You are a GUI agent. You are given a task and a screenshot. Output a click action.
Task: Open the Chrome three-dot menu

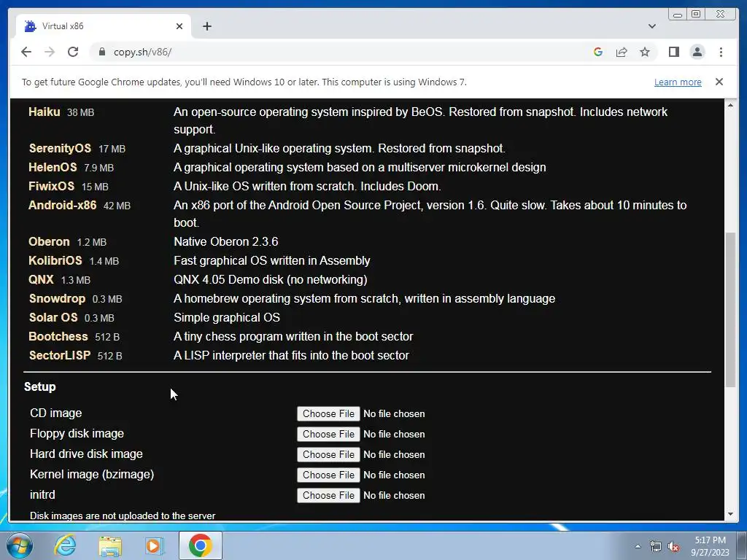pyautogui.click(x=721, y=52)
